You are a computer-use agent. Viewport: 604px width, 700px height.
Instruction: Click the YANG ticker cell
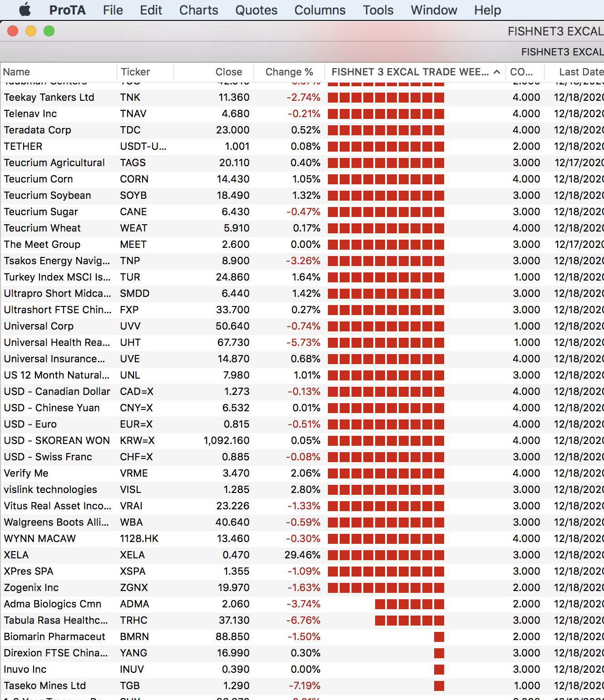tap(134, 653)
